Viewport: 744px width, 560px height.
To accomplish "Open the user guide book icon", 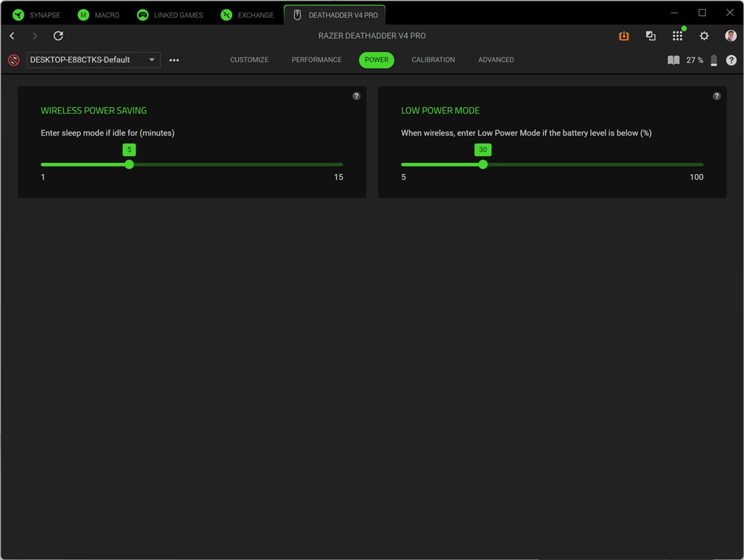I will [673, 60].
